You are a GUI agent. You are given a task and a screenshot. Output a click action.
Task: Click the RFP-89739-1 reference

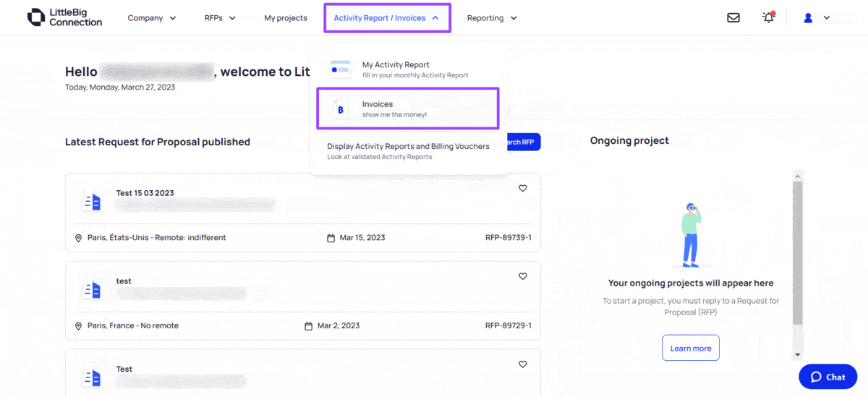coord(509,237)
